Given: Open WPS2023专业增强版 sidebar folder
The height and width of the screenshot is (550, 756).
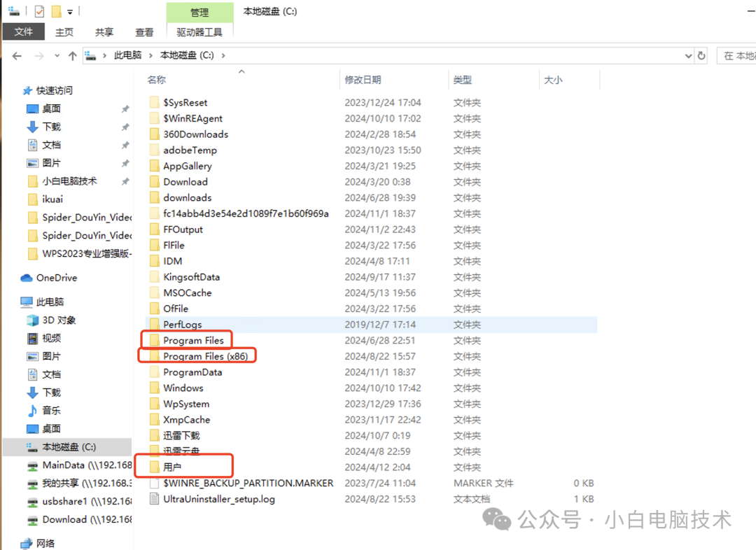Looking at the screenshot, I should [x=87, y=253].
